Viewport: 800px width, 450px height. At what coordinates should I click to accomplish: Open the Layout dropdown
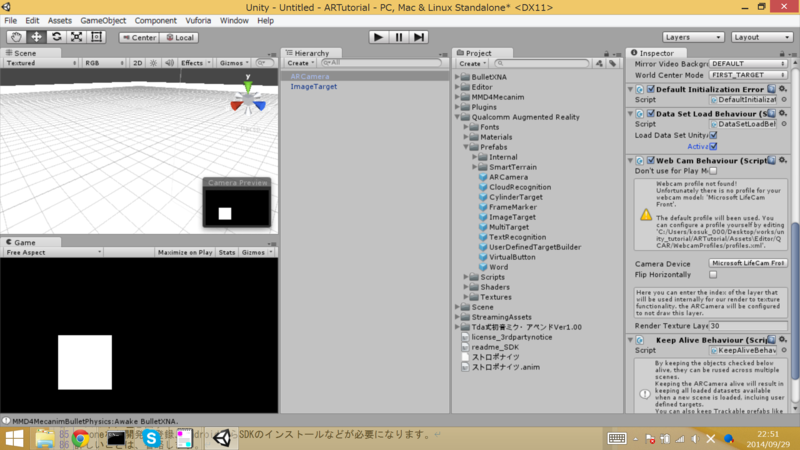(x=762, y=37)
